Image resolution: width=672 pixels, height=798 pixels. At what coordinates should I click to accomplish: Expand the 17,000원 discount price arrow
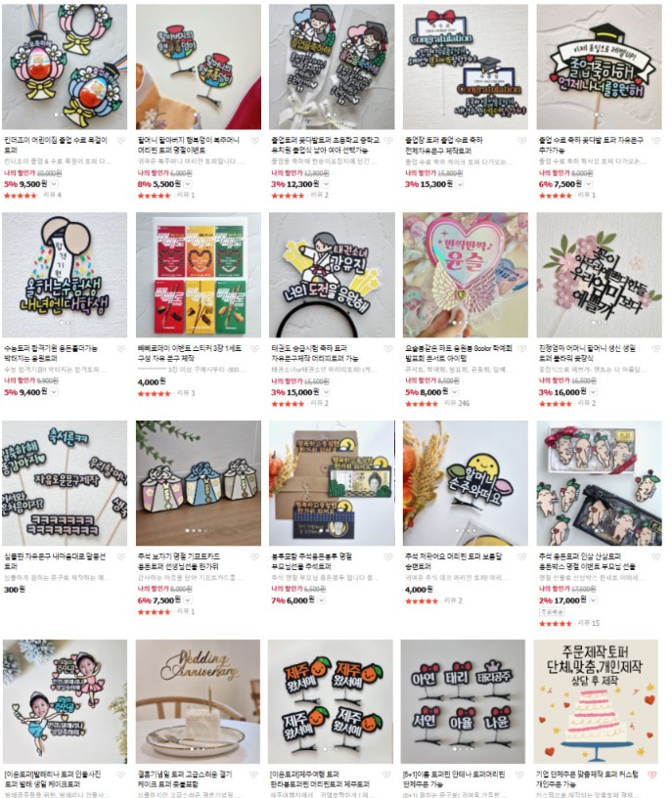[x=593, y=600]
